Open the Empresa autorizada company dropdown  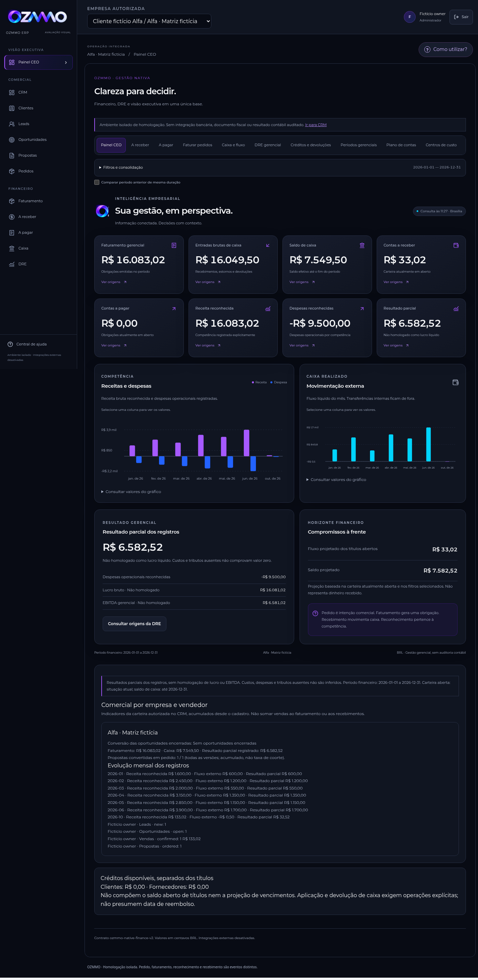coord(149,21)
